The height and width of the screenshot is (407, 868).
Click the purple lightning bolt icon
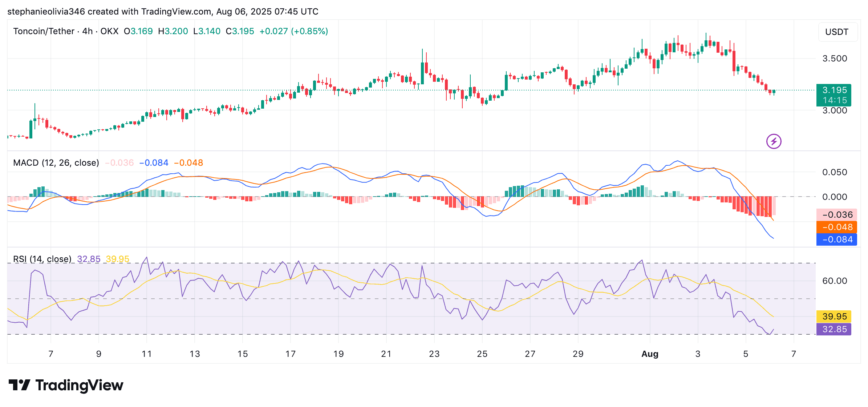point(774,141)
